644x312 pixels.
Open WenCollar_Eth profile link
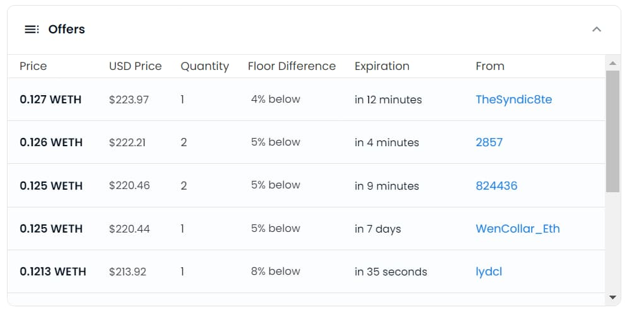(517, 229)
